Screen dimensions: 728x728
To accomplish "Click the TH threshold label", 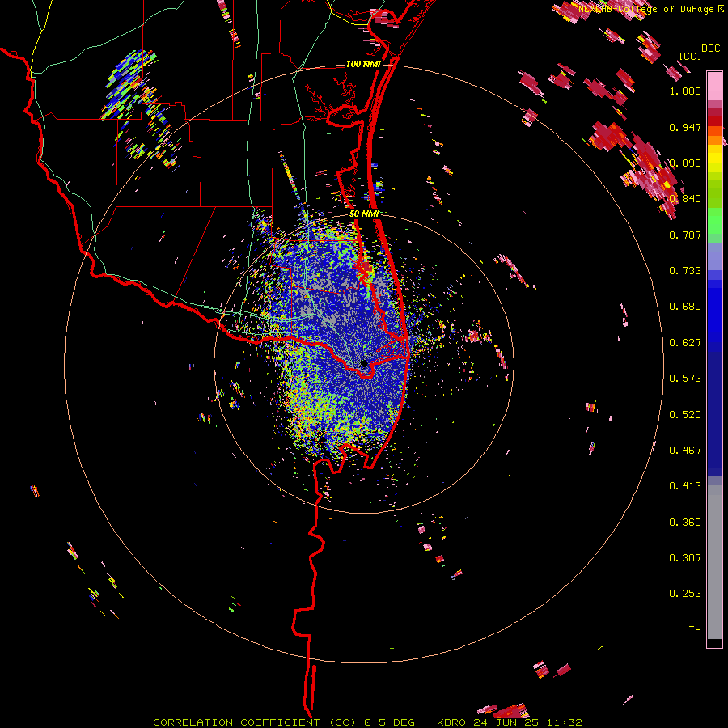I will click(x=695, y=630).
